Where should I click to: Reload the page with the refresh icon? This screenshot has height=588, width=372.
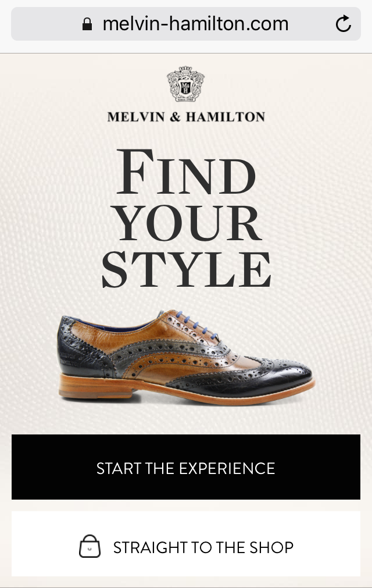[343, 24]
